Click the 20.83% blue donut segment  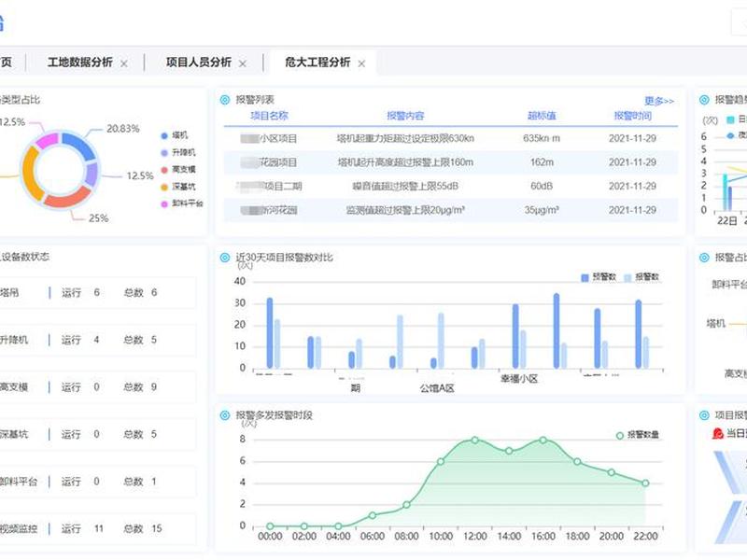click(x=79, y=146)
